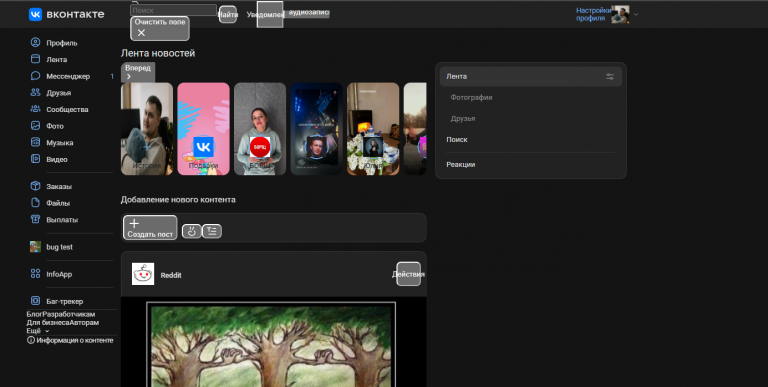Screen dimensions: 768x387
Task: Select Поиск in the right panel
Action: 457,140
